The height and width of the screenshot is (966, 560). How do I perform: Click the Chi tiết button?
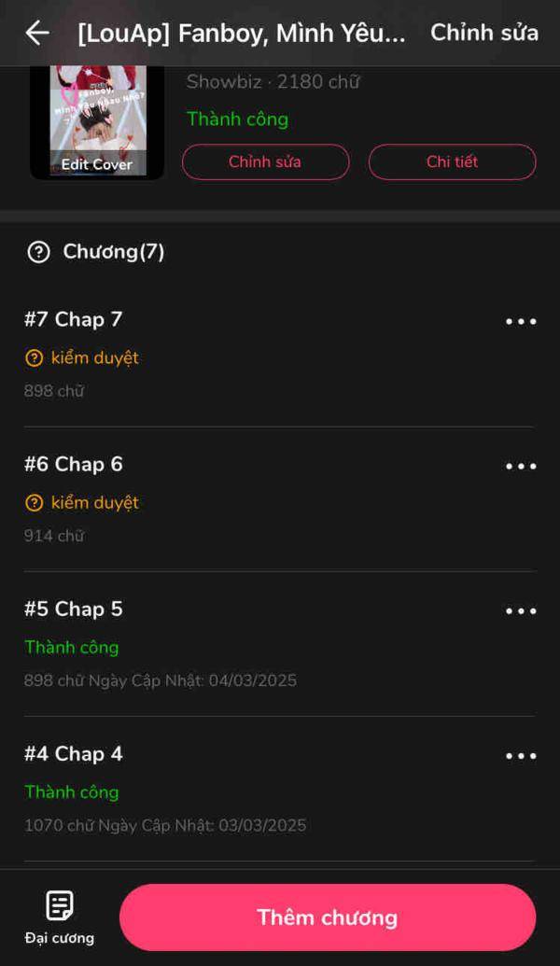pos(452,162)
